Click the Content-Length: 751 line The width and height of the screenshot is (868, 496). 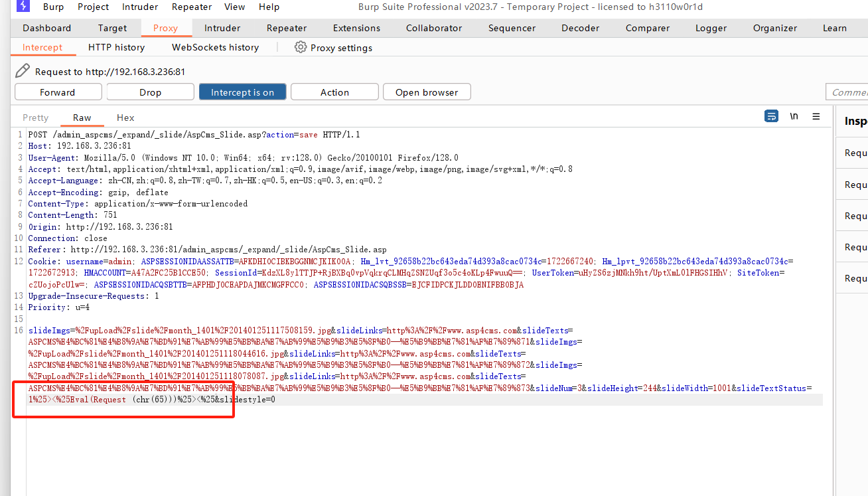72,215
